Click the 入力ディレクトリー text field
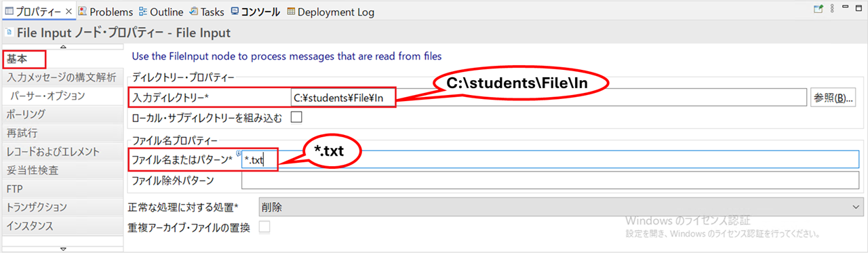Image resolution: width=868 pixels, height=253 pixels. coord(548,98)
